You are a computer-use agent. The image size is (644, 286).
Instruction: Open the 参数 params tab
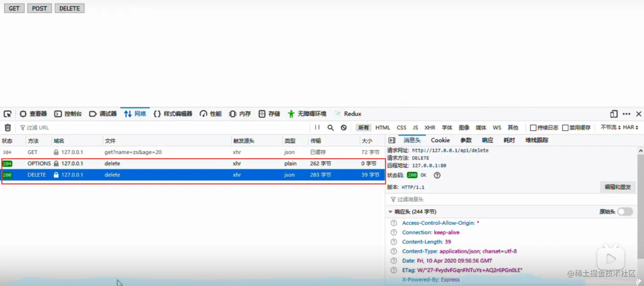tap(466, 140)
